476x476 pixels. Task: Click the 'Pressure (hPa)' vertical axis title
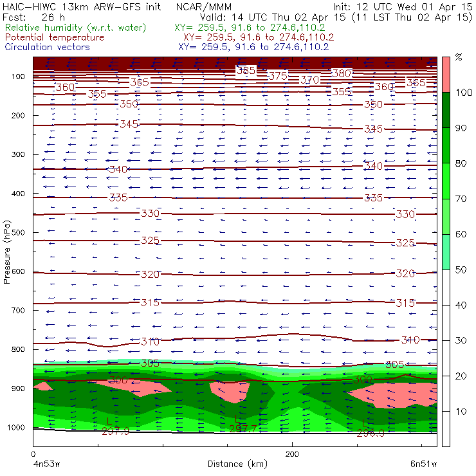(x=6, y=252)
